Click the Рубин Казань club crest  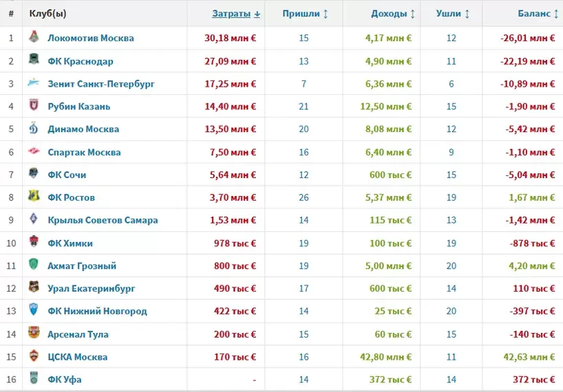pos(34,105)
